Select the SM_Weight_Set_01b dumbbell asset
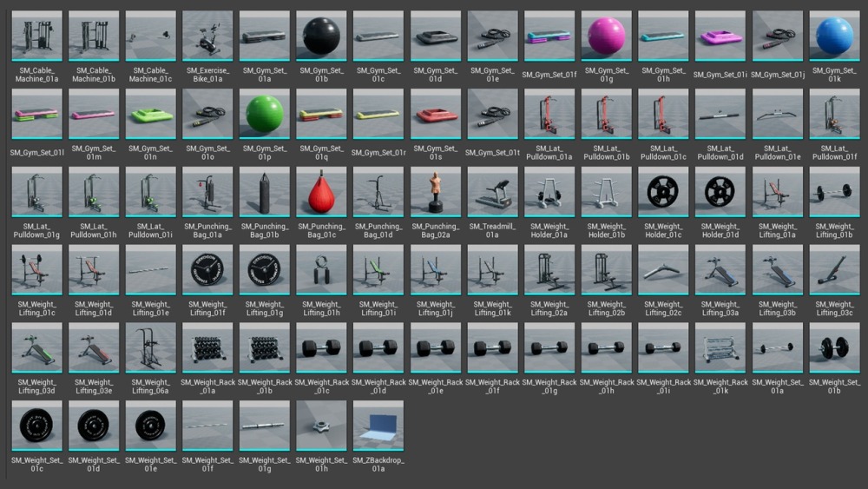The width and height of the screenshot is (868, 489). pyautogui.click(x=835, y=347)
